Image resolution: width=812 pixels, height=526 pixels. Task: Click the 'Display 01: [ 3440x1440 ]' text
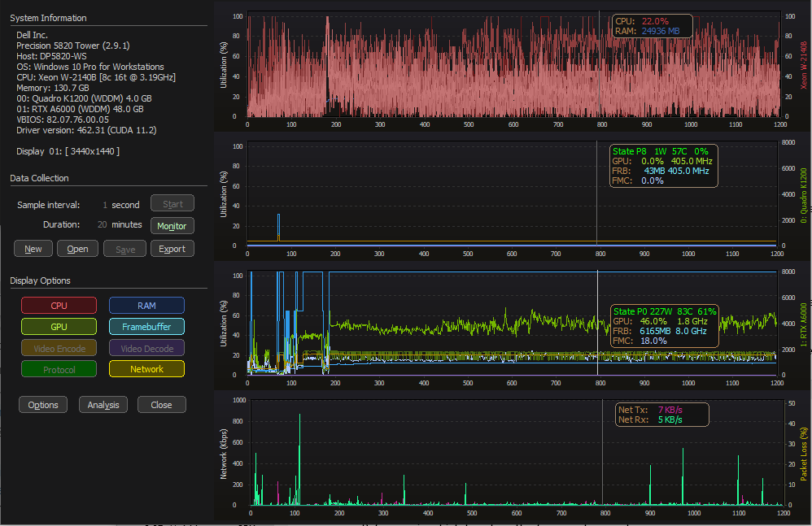(68, 151)
